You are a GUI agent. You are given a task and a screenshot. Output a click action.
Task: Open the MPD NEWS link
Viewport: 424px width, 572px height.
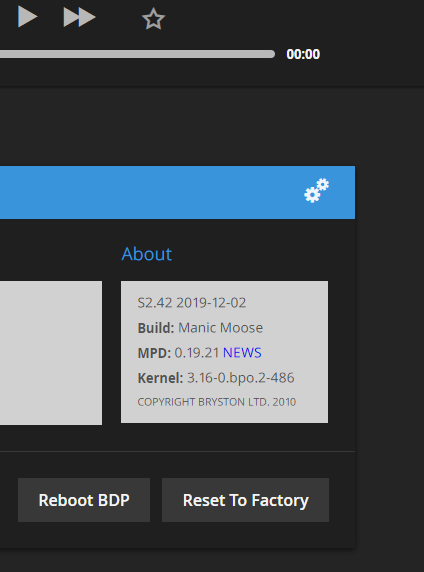(242, 353)
